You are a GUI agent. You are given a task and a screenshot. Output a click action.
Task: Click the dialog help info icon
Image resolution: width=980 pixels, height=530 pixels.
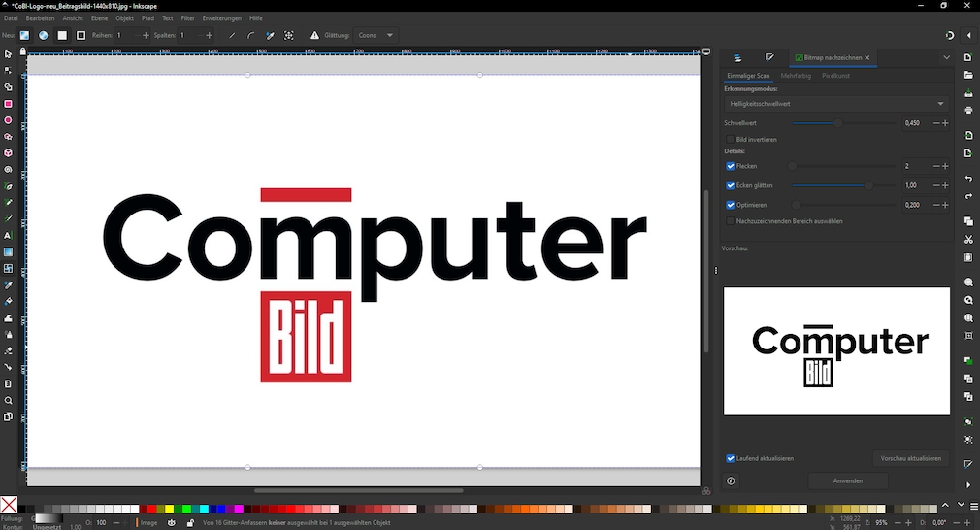point(731,480)
